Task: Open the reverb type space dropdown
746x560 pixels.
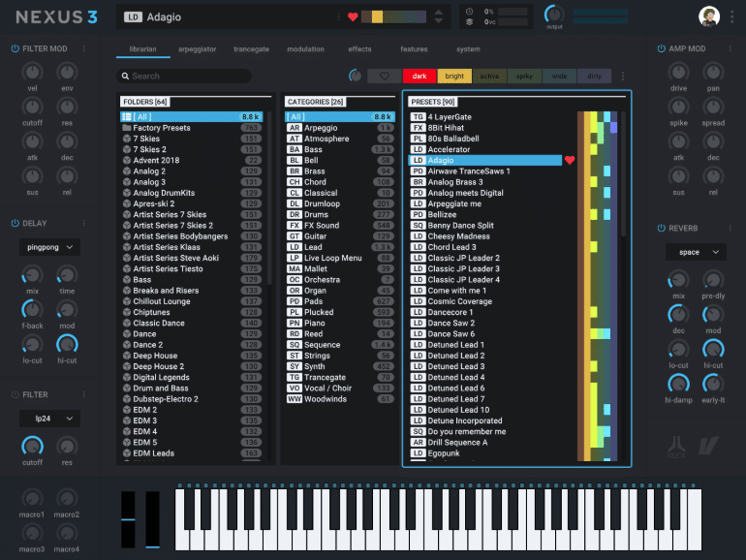Action: (x=696, y=252)
